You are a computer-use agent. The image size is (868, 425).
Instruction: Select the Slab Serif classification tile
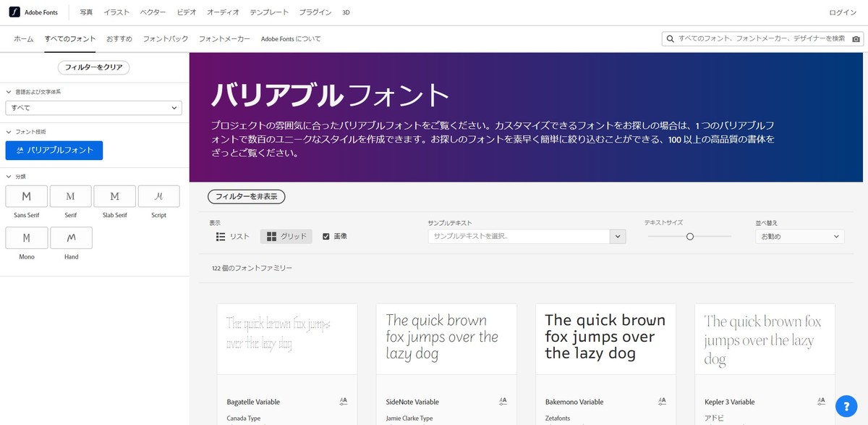115,196
